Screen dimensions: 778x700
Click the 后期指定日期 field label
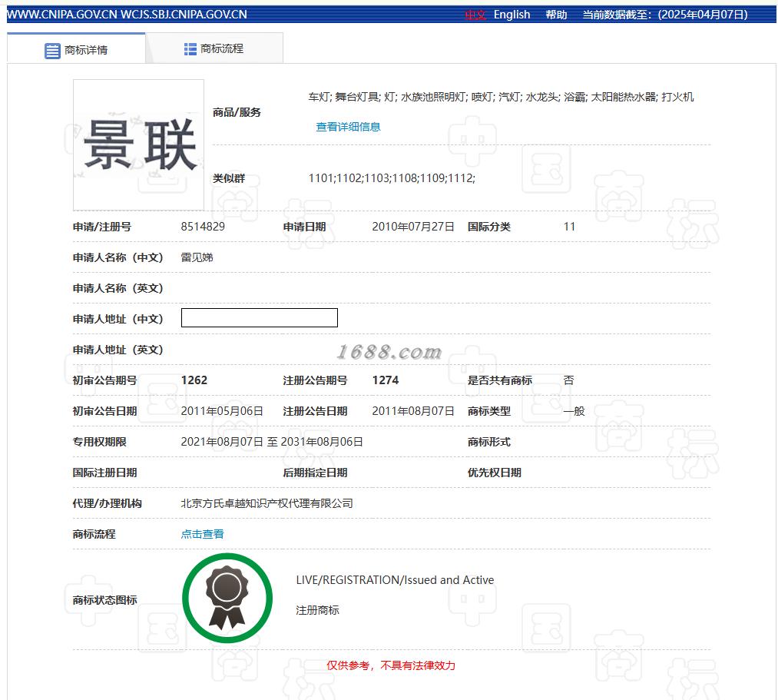[315, 473]
